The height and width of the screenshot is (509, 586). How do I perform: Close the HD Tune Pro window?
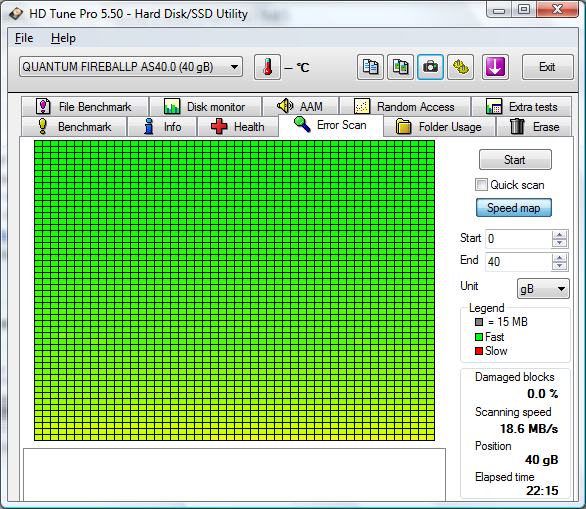coord(558,9)
